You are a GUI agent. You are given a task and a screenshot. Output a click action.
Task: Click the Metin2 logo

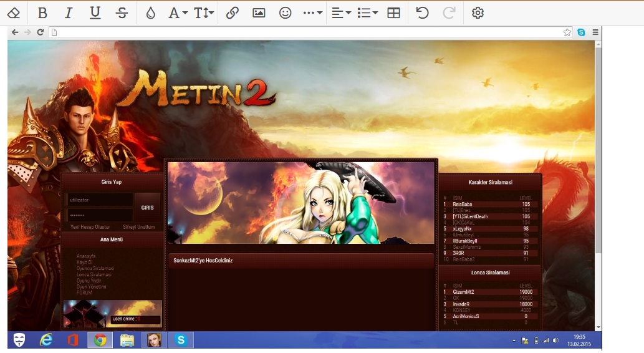tap(197, 90)
